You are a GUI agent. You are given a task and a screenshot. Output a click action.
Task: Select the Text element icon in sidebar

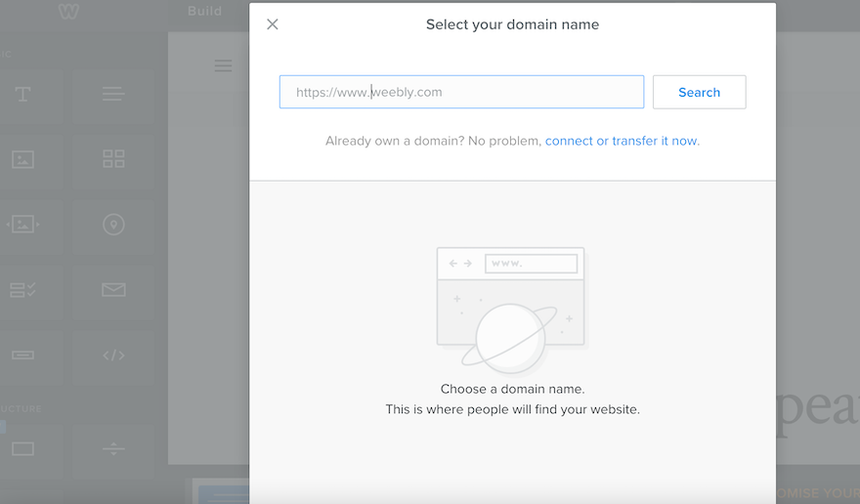(x=22, y=95)
